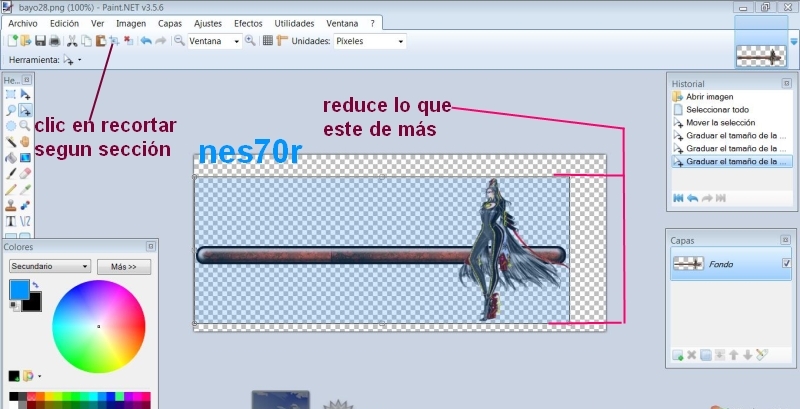This screenshot has height=409, width=800.
Task: Select the Eraser tool
Action: pyautogui.click(x=25, y=174)
